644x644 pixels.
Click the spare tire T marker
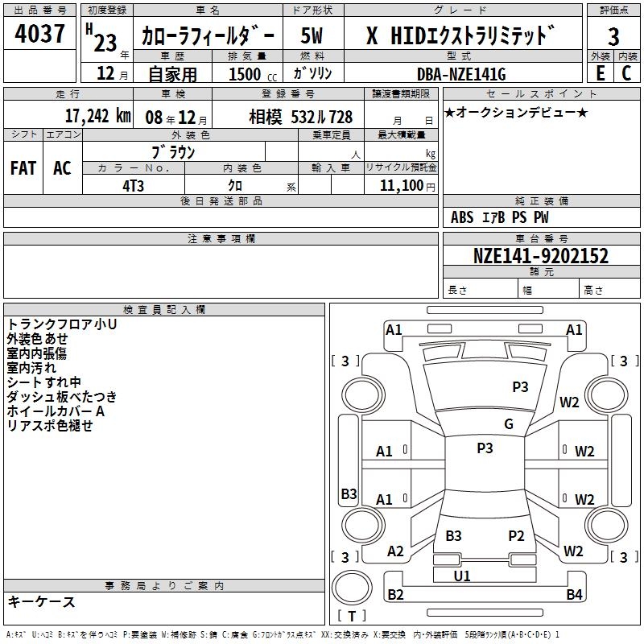click(352, 616)
